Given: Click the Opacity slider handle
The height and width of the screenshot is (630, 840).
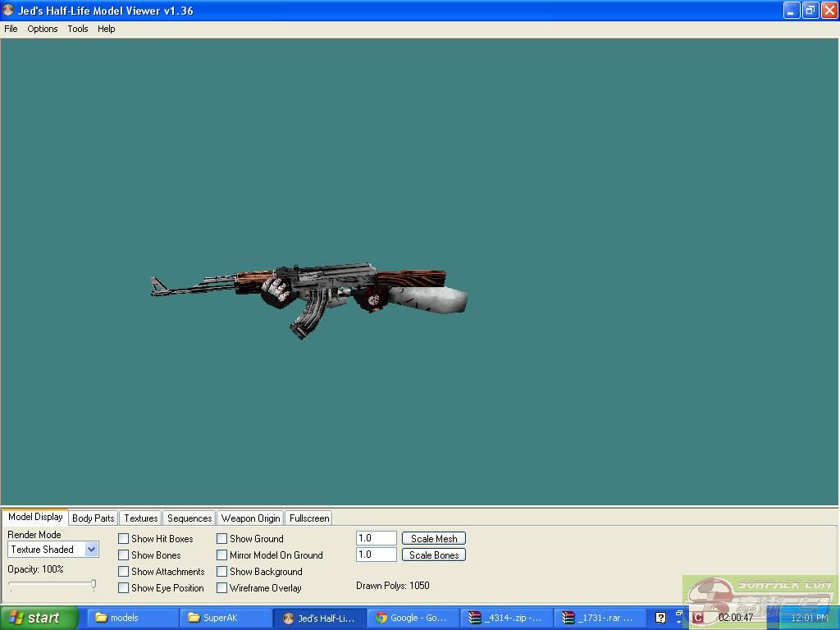Looking at the screenshot, I should tap(94, 584).
